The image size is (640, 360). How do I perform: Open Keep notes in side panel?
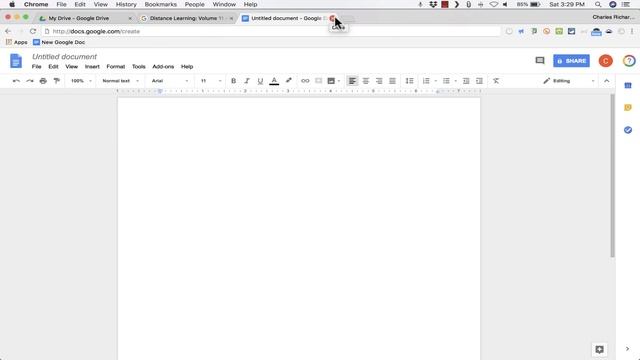[628, 108]
